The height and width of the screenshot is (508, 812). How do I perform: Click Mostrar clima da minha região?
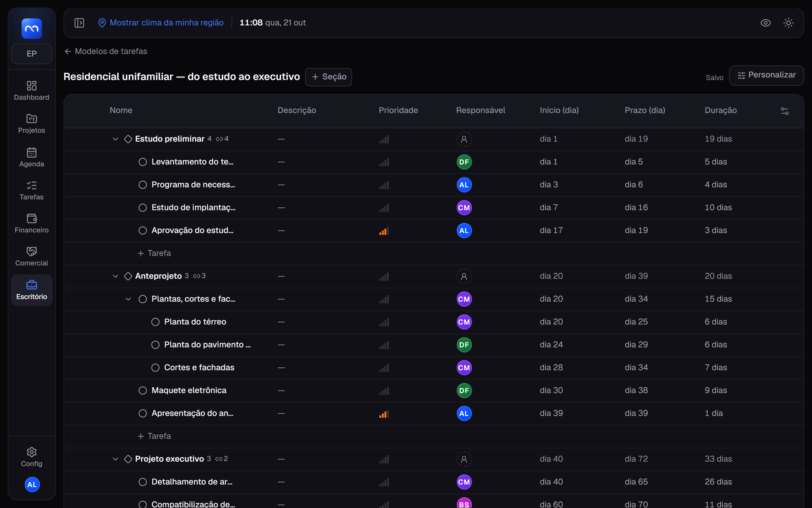(161, 23)
